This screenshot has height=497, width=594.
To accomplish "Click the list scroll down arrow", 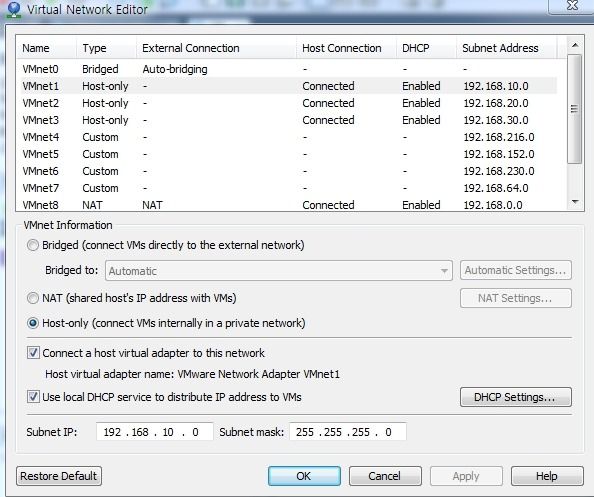I will point(575,202).
